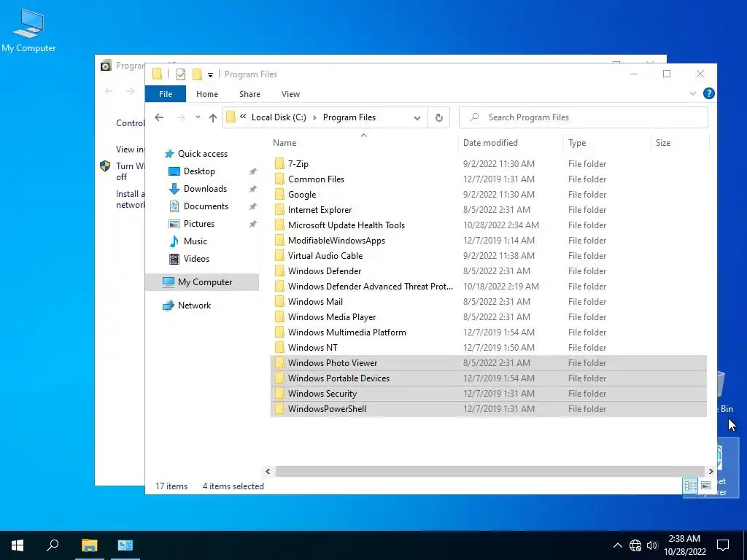The height and width of the screenshot is (560, 747).
Task: Switch to the Share ribbon tab
Action: tap(249, 94)
